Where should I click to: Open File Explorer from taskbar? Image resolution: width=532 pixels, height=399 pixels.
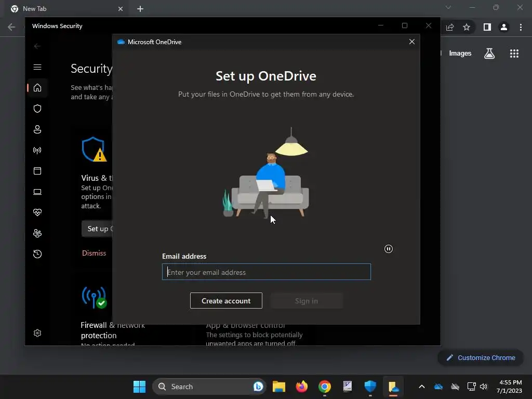tap(279, 387)
